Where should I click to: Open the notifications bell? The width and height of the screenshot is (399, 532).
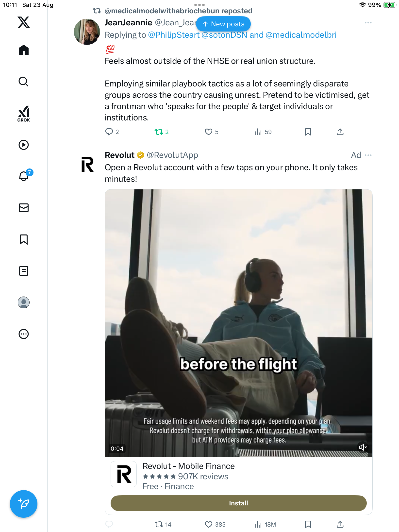click(x=24, y=176)
